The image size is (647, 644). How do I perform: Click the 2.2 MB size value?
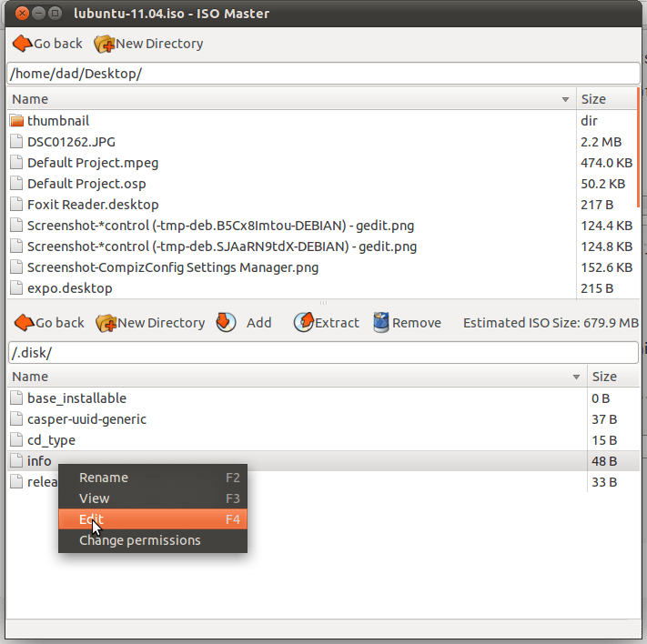pos(601,142)
